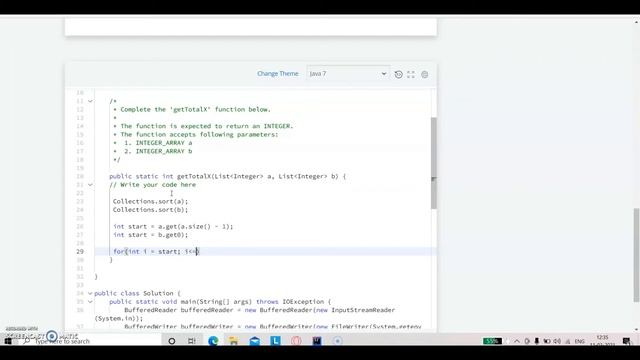The image size is (640, 360).
Task: Click the 'BufferedReader bufferedReader' line
Action: click(x=260, y=310)
